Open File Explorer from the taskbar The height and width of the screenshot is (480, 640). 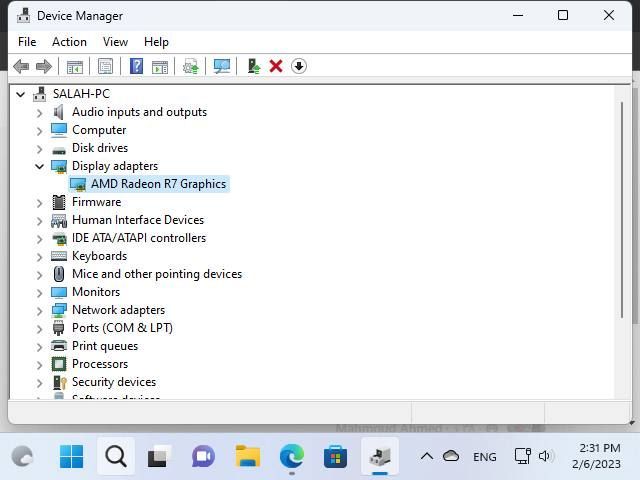[248, 456]
